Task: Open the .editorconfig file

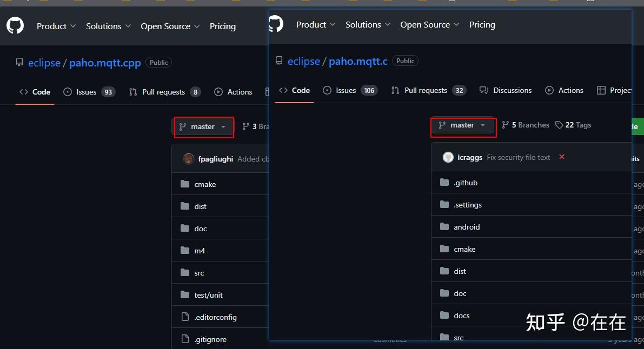Action: click(215, 317)
